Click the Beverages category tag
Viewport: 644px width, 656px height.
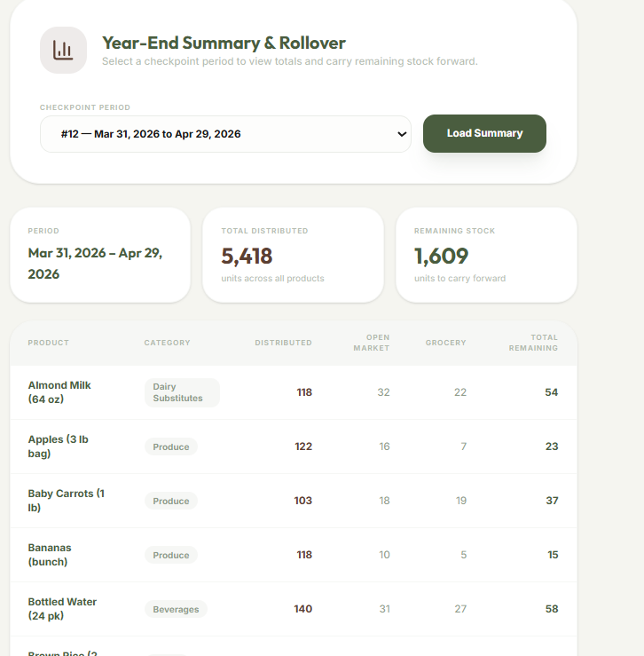point(176,609)
